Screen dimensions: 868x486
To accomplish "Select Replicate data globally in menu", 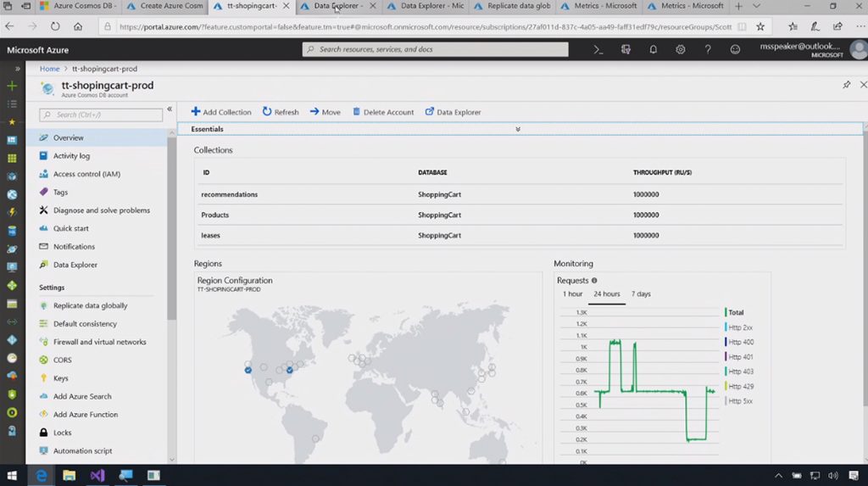I will click(x=90, y=305).
